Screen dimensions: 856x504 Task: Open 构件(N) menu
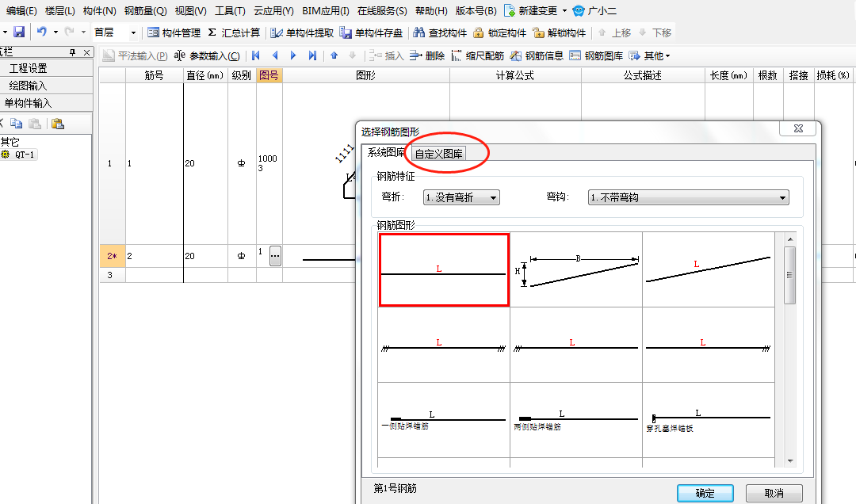click(99, 11)
